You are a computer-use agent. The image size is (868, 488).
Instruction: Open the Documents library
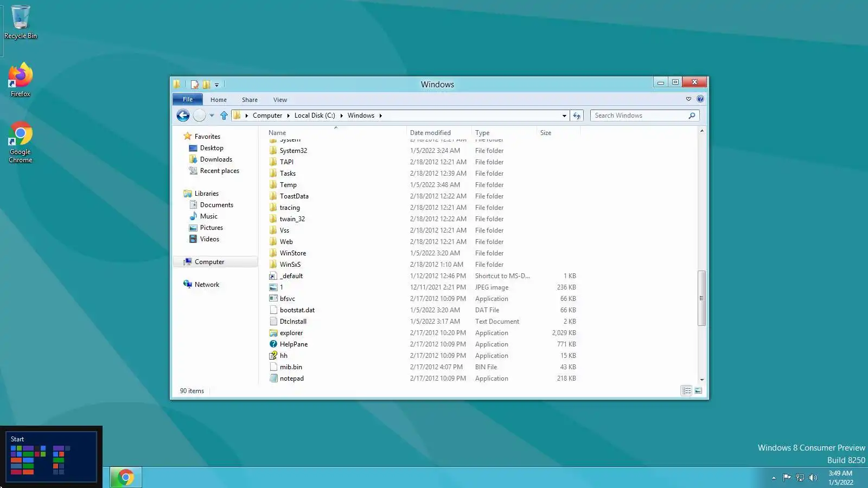click(x=216, y=205)
